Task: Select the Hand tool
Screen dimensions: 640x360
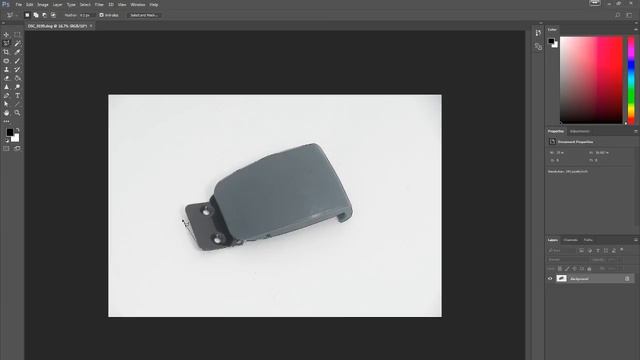Action: pos(6,113)
